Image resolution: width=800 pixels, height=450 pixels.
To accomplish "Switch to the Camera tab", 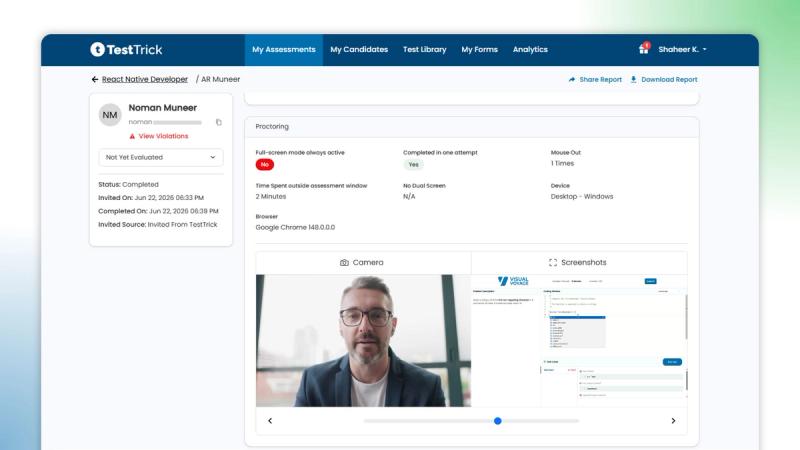I will (x=363, y=263).
